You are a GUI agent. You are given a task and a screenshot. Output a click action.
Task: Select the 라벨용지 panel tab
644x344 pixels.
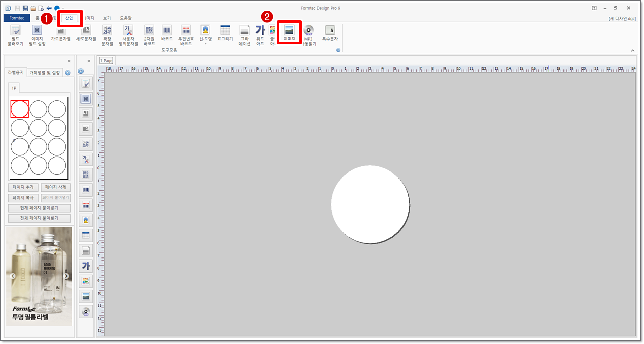16,73
